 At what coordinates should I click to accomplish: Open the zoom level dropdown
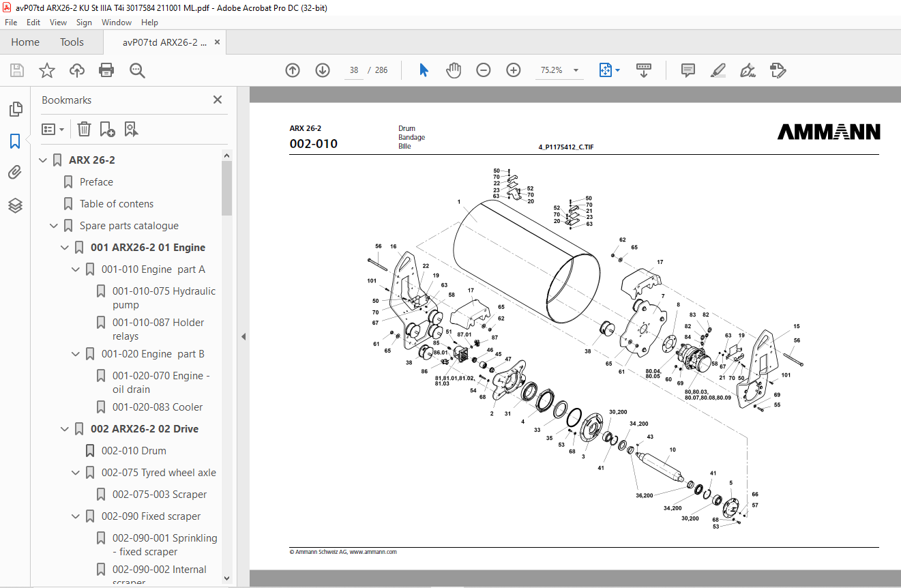click(x=576, y=70)
